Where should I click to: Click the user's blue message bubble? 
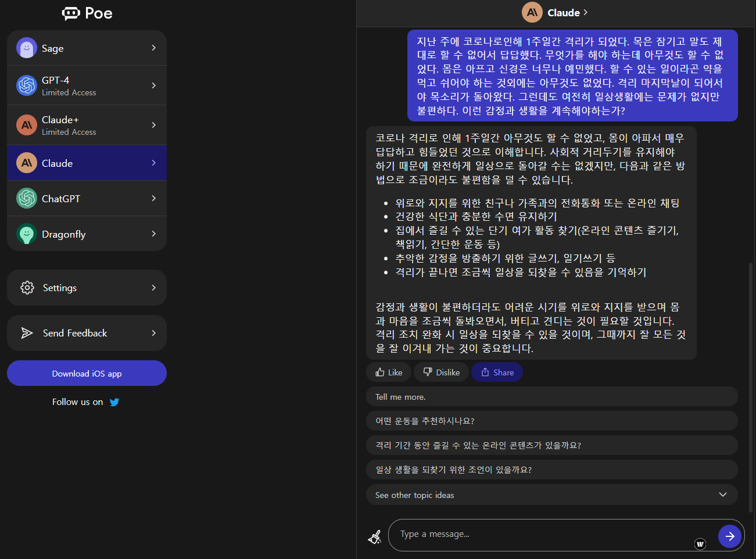(572, 76)
